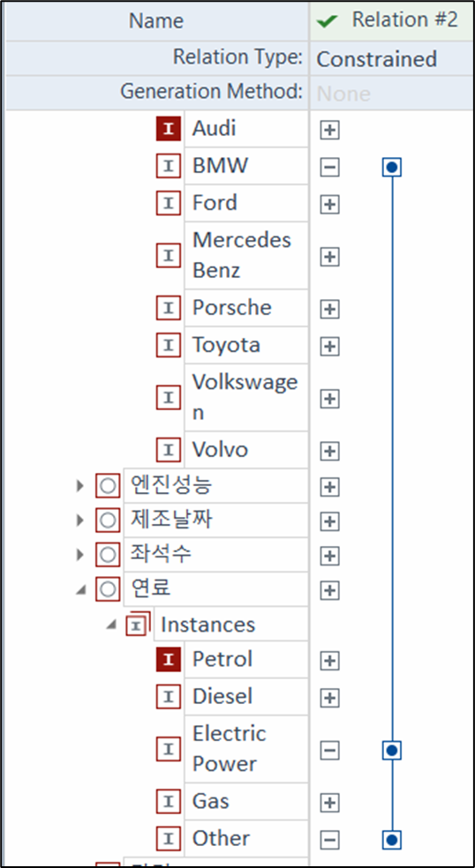Click the Instances folder icon under 연료
The image size is (475, 868).
point(138,625)
